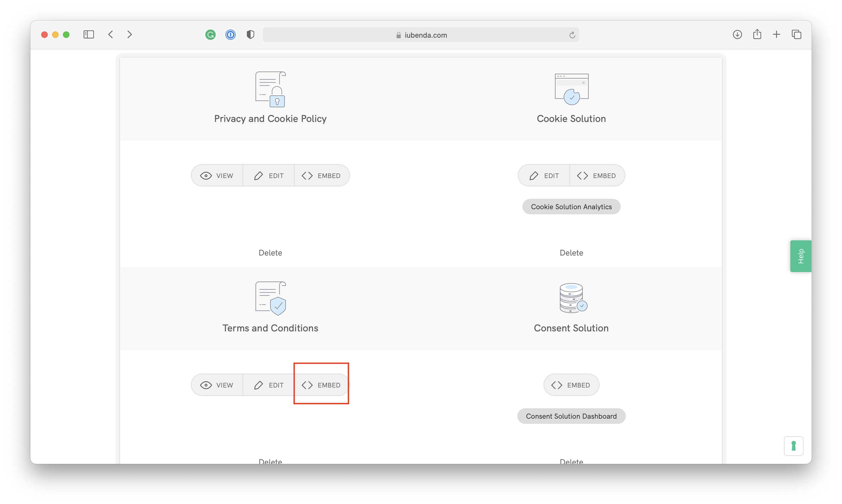Go back using the back arrow
842x504 pixels.
[110, 35]
